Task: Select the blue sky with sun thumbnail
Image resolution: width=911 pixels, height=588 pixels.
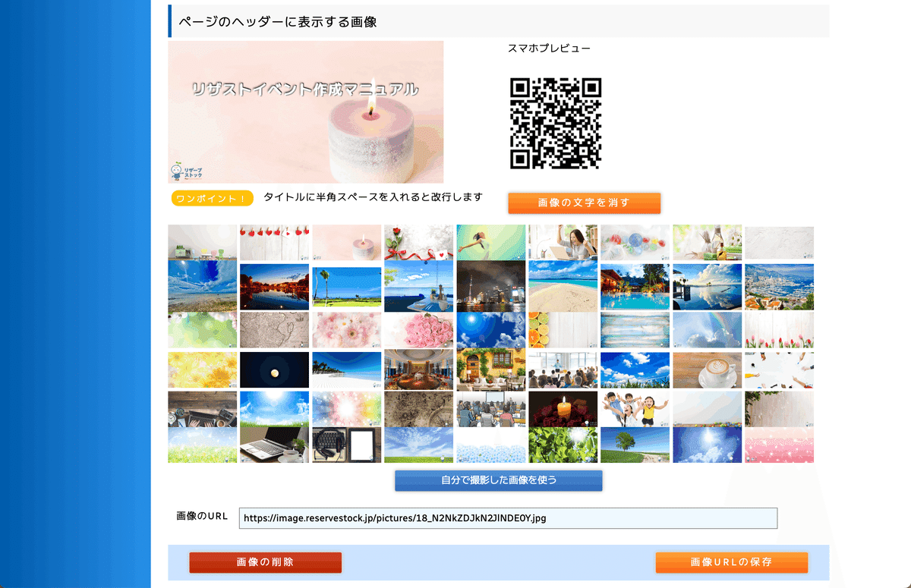Action: pyautogui.click(x=490, y=330)
